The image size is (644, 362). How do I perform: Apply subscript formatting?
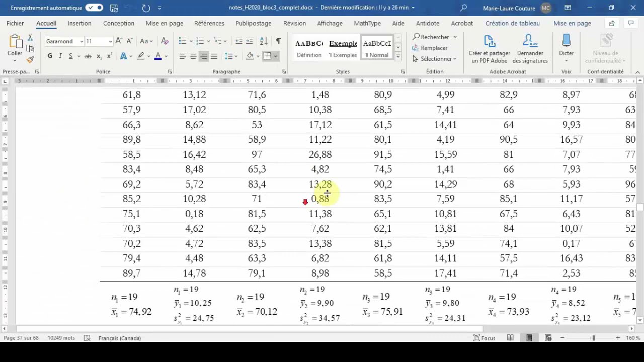99,56
